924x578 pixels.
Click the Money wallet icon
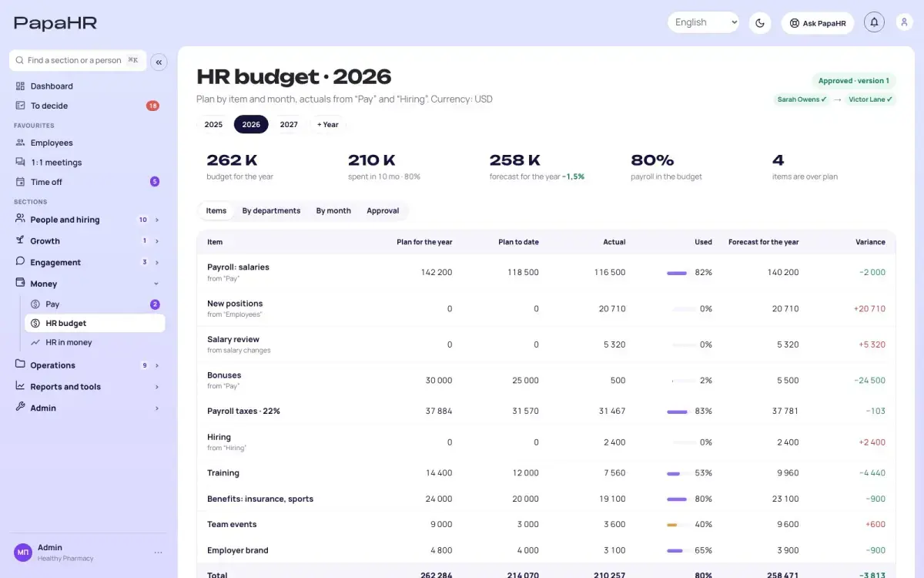[20, 284]
